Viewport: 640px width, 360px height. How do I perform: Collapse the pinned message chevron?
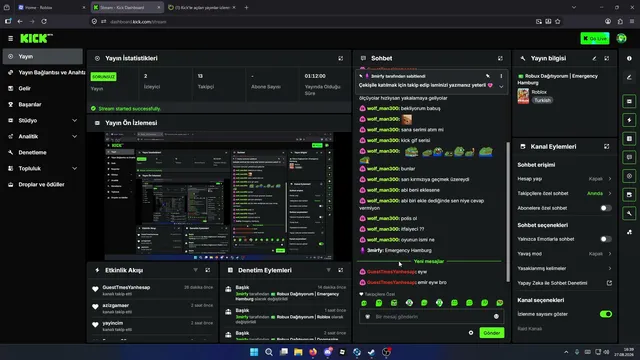(501, 87)
